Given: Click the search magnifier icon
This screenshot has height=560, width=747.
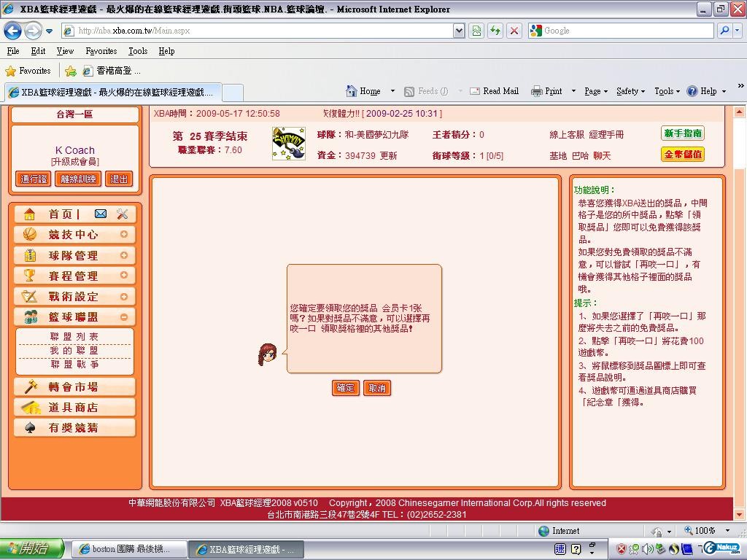Looking at the screenshot, I should click(724, 31).
